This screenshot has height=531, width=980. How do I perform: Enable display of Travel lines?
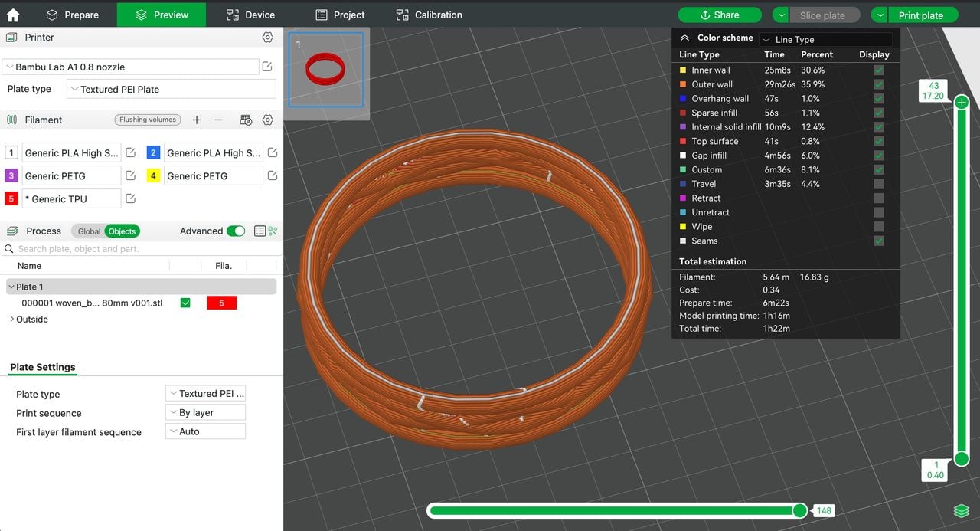point(878,184)
